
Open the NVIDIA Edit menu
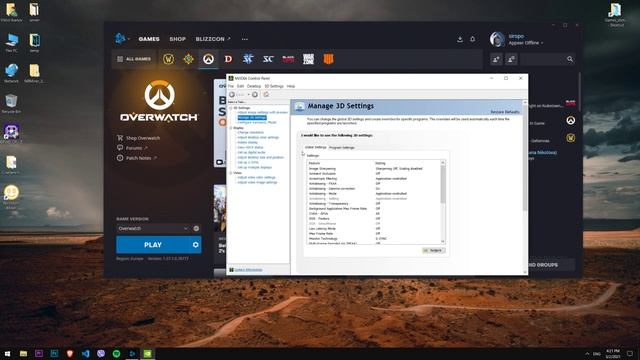(240, 86)
